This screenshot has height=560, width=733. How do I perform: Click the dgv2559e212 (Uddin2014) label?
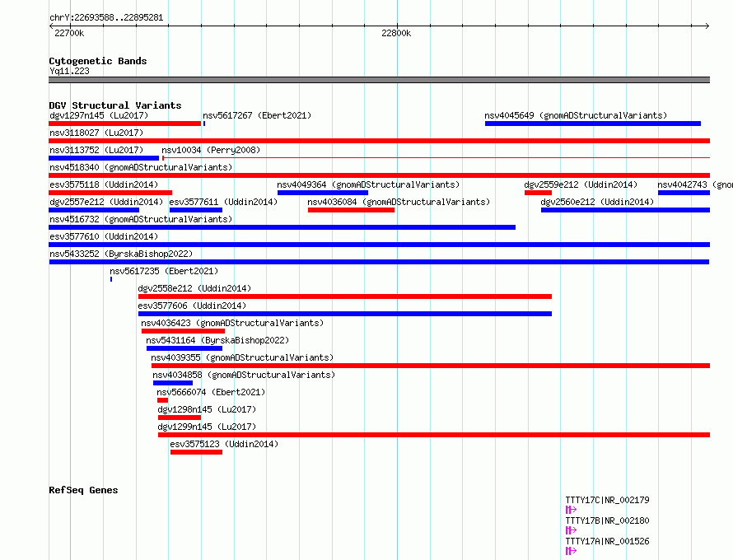coord(581,184)
